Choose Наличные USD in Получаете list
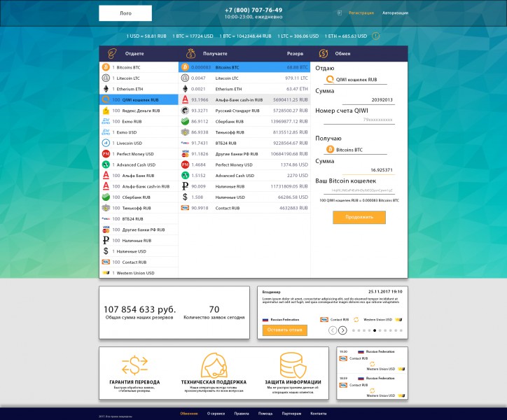This screenshot has height=420, width=507. click(244, 197)
